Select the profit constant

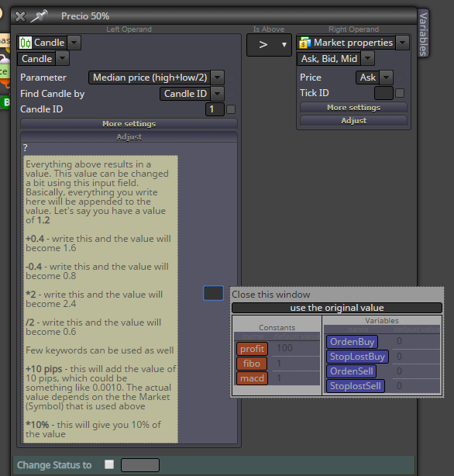(253, 349)
